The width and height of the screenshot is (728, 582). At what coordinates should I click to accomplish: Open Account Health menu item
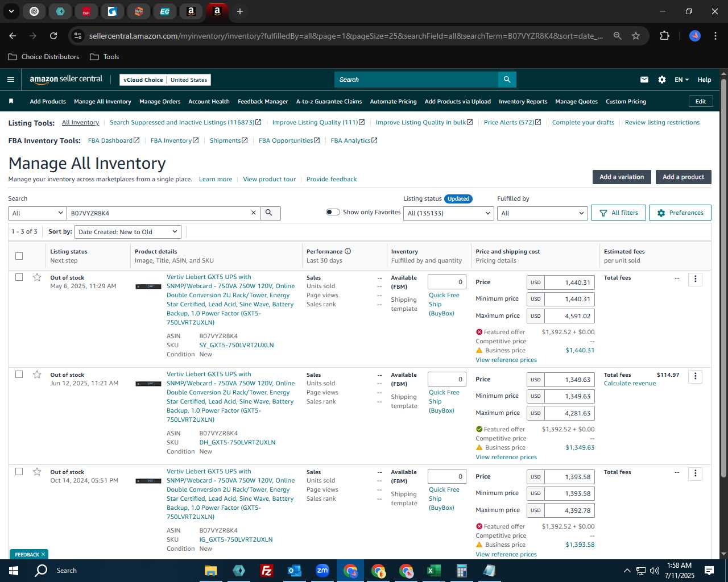[209, 102]
